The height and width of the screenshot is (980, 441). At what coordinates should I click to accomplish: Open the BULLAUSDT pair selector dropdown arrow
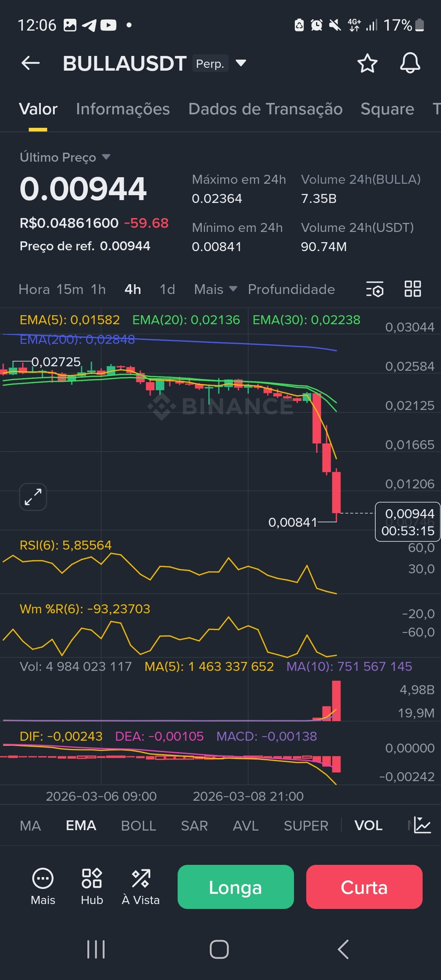[241, 63]
